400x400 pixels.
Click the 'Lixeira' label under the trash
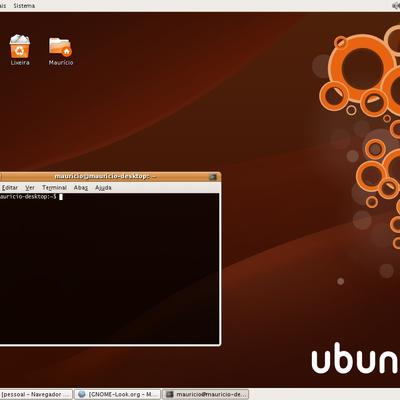click(x=20, y=62)
